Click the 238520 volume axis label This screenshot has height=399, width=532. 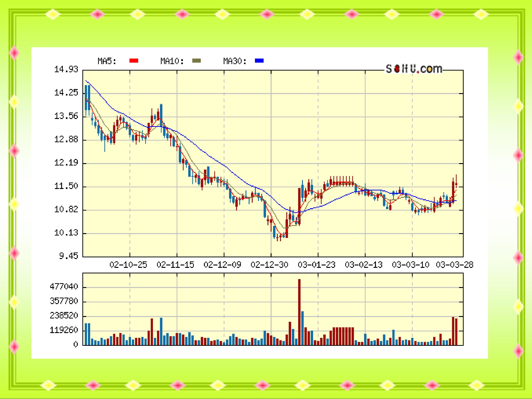coord(64,315)
